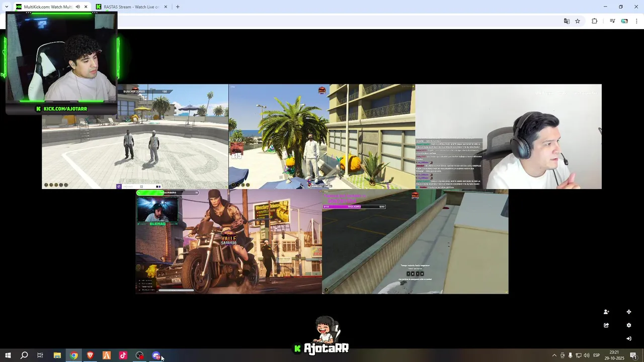Open MultiKick settings gear
The image size is (644, 362).
(628, 325)
